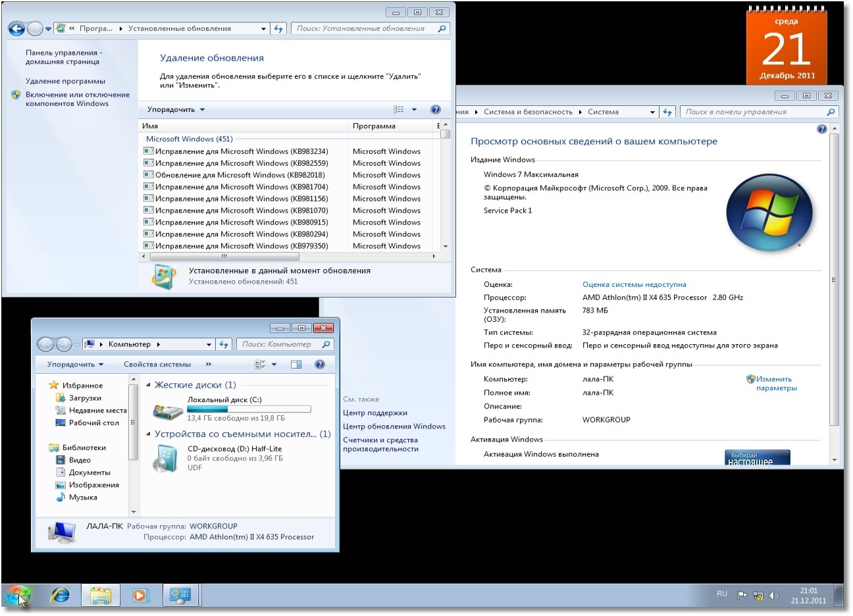Click the taskbar clock showing 21:01
Image resolution: width=853 pixels, height=616 pixels.
point(808,596)
